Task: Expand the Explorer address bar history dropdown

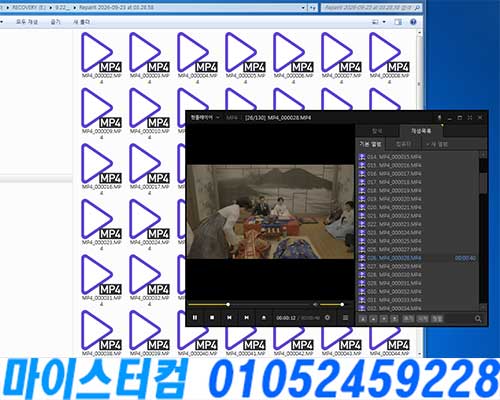Action: (x=303, y=7)
